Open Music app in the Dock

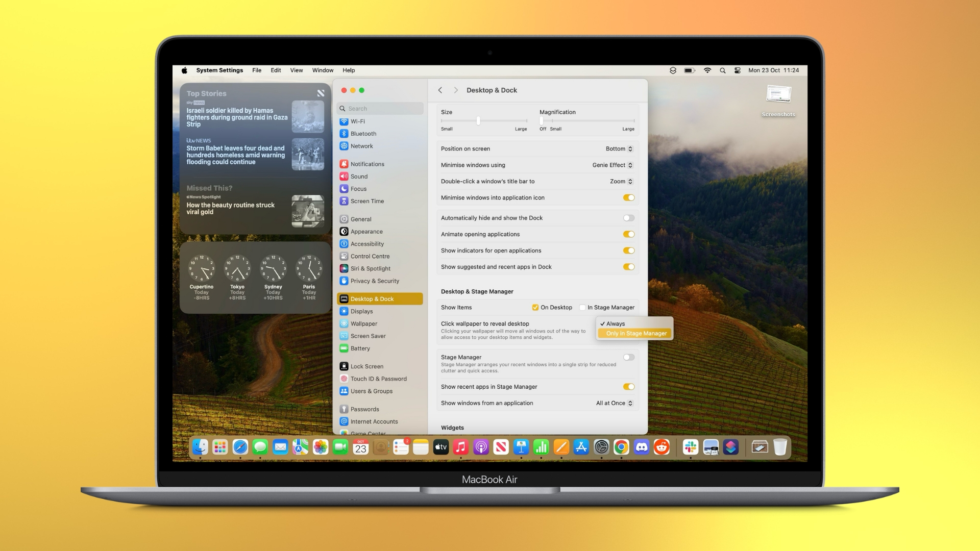[x=460, y=447]
